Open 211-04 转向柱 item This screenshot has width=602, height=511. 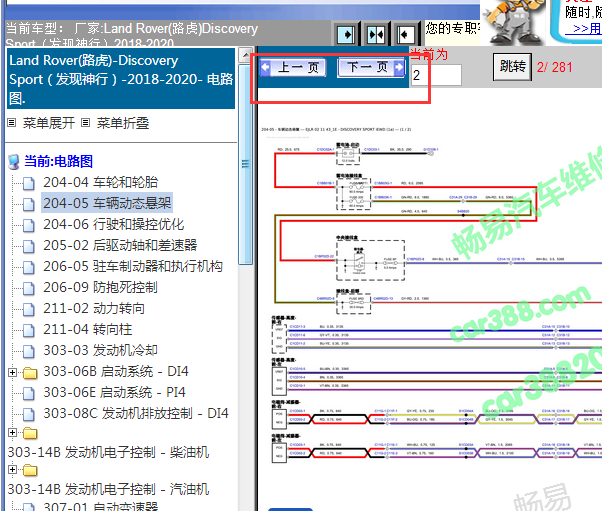click(x=88, y=329)
